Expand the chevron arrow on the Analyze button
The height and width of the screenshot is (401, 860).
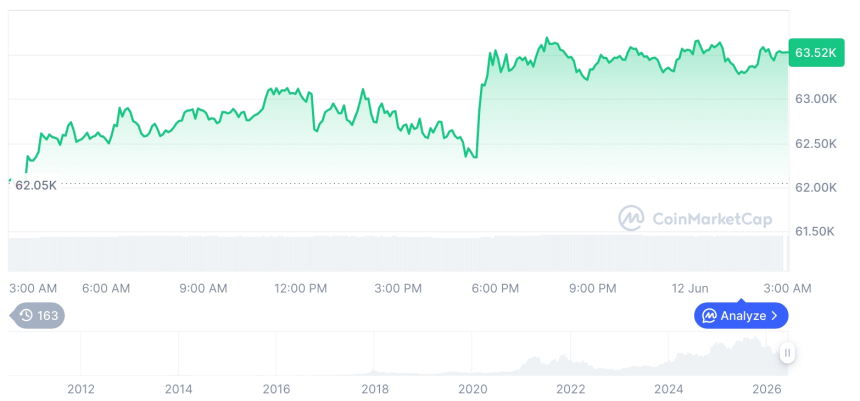point(774,315)
